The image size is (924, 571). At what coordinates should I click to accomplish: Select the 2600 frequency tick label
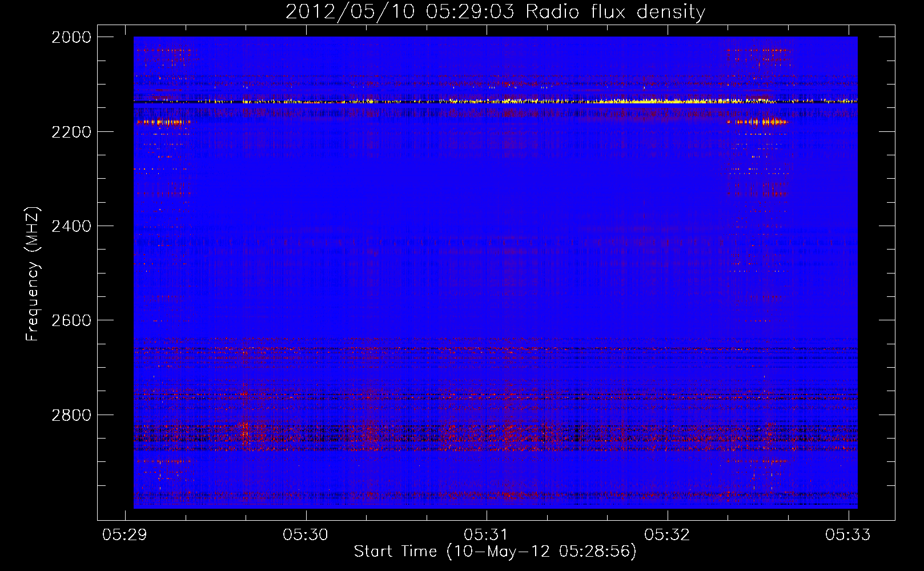click(71, 320)
